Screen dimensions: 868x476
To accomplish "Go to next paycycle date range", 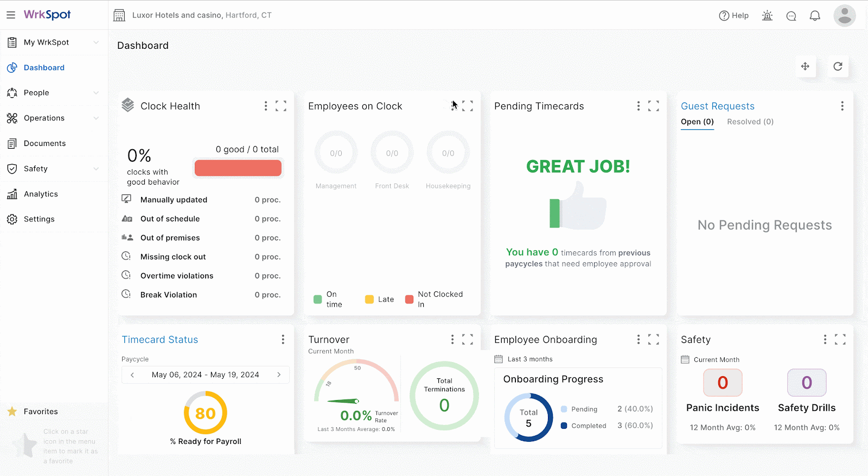I will (279, 375).
